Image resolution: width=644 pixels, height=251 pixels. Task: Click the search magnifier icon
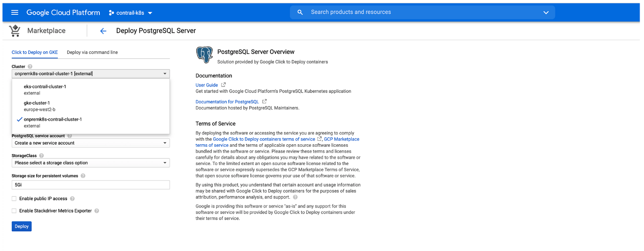pos(300,12)
